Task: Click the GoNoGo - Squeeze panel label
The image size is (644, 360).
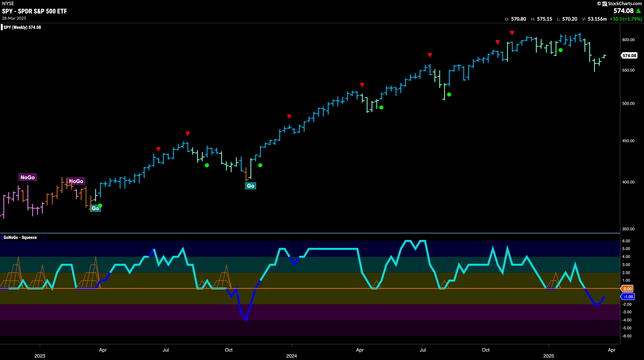Action: (x=20, y=238)
